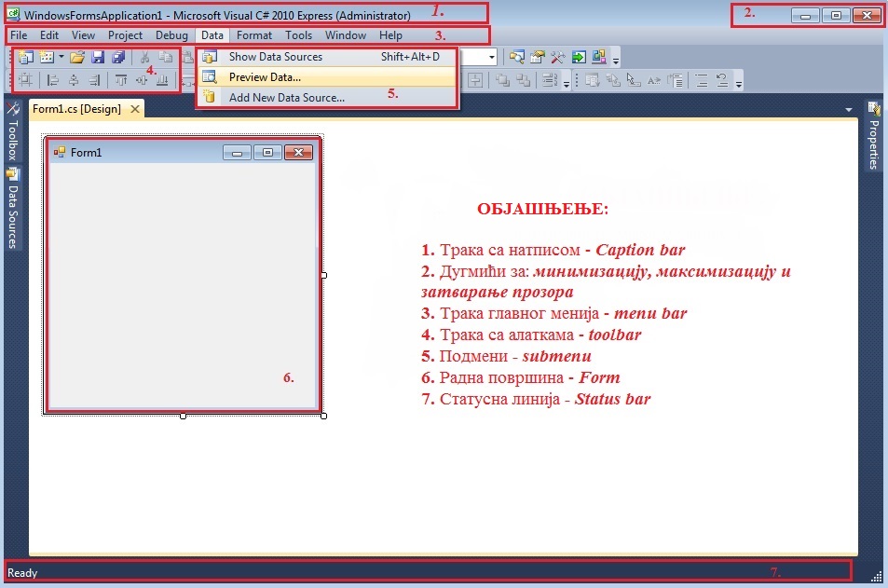The width and height of the screenshot is (888, 588).
Task: Save the file with the floppy disk icon
Action: tap(98, 58)
